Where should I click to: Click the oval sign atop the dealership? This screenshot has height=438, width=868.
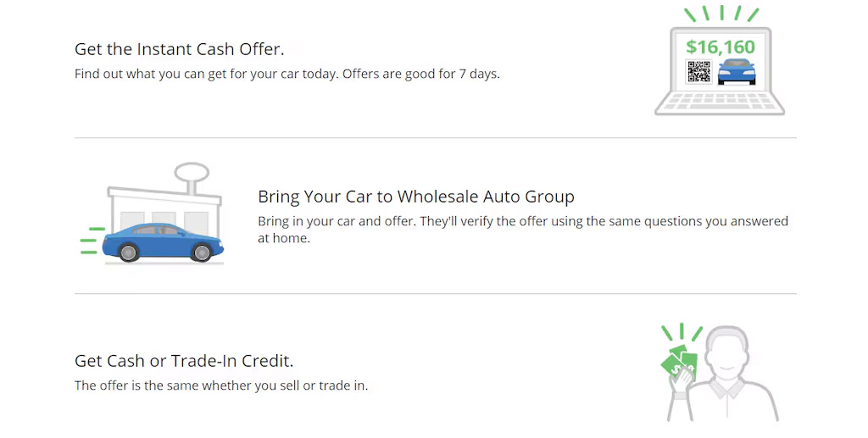(x=192, y=172)
